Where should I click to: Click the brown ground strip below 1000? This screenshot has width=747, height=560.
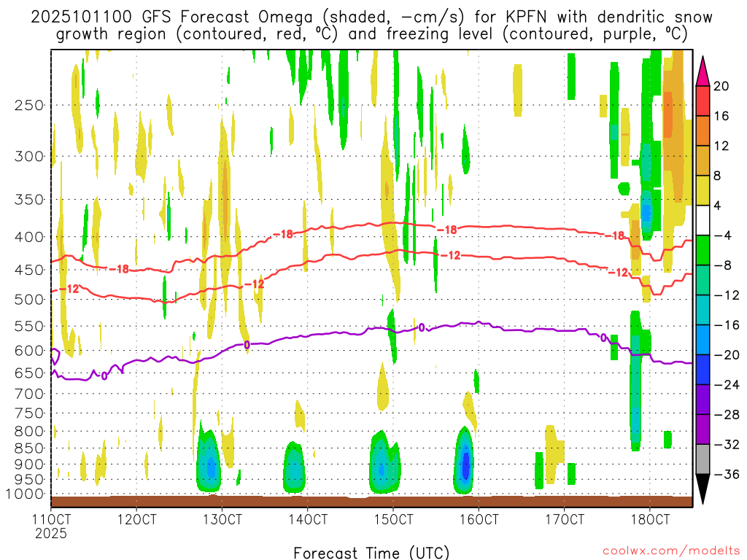[x=371, y=501]
